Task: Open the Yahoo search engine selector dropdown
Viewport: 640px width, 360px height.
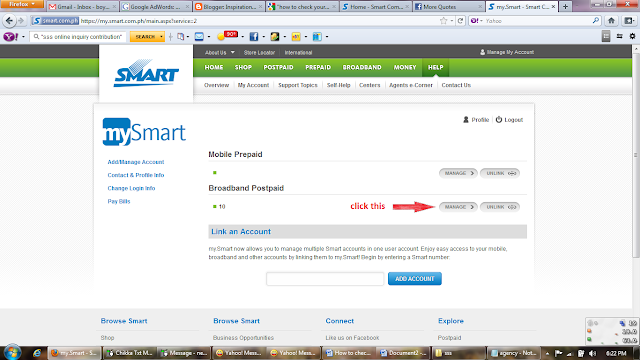Action: pos(476,21)
